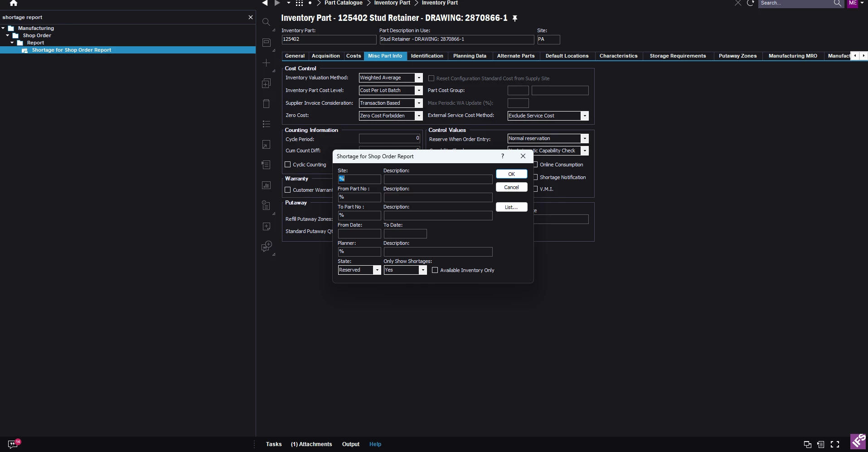
Task: Check the Cyclic Counting checkbox
Action: coord(288,165)
